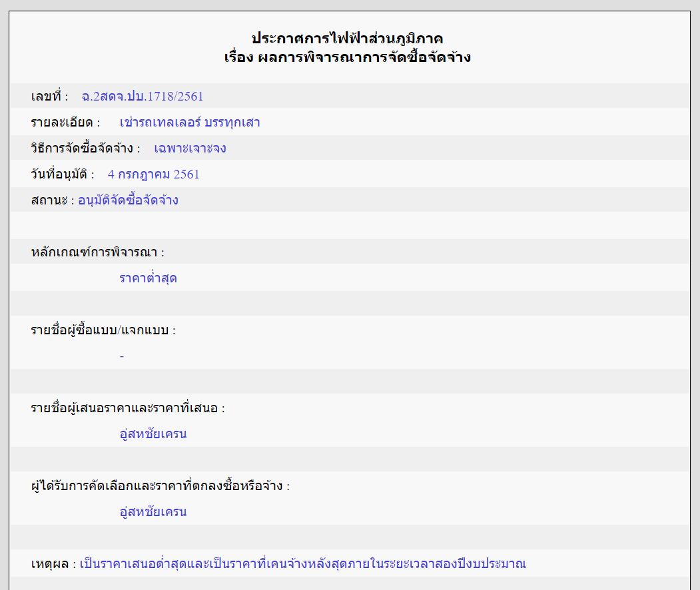This screenshot has width=700, height=590.
Task: Click the label รายละเอียด
Action: [65, 122]
